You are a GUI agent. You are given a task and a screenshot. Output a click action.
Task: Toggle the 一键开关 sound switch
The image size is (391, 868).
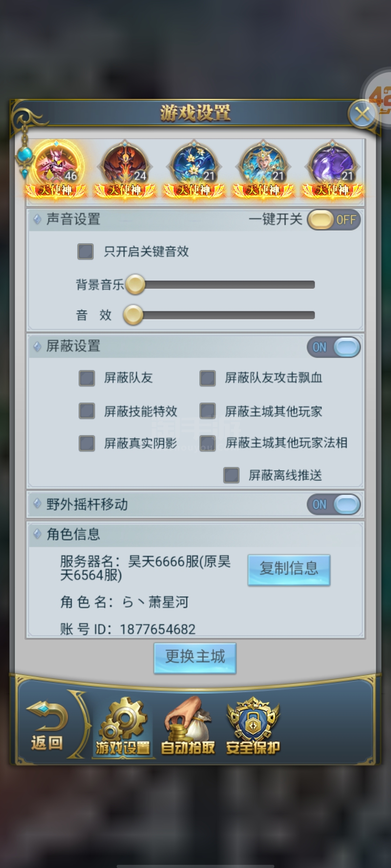click(334, 220)
